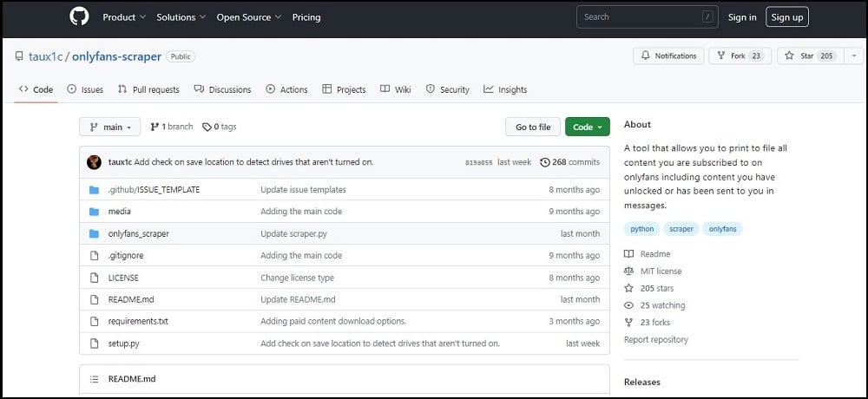
Task: Click the setup.py file icon
Action: (94, 343)
